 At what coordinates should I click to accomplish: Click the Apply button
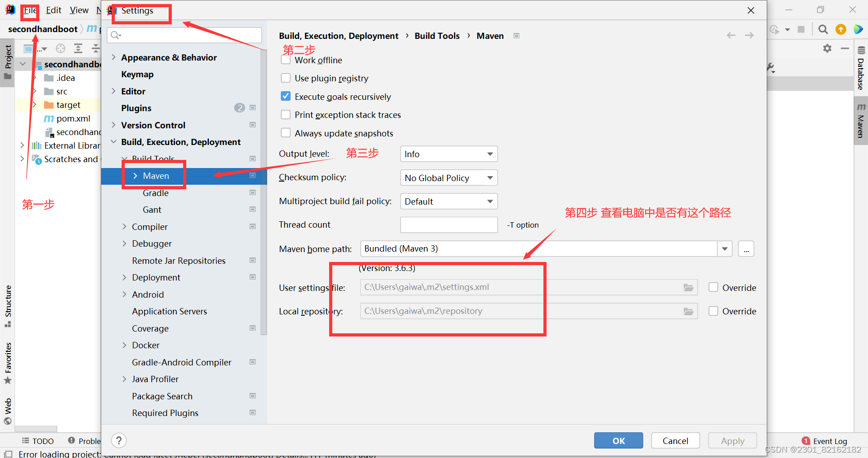point(732,440)
